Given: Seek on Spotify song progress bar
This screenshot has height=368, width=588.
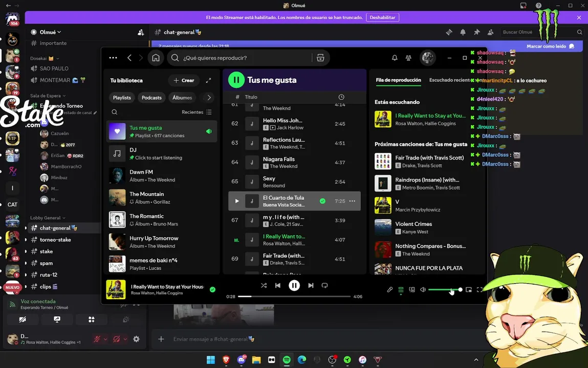Looking at the screenshot, I should (294, 296).
